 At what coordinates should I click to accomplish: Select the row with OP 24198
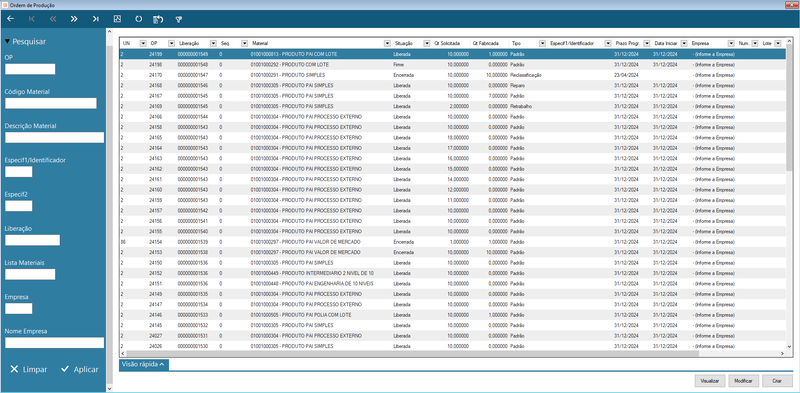(453, 65)
